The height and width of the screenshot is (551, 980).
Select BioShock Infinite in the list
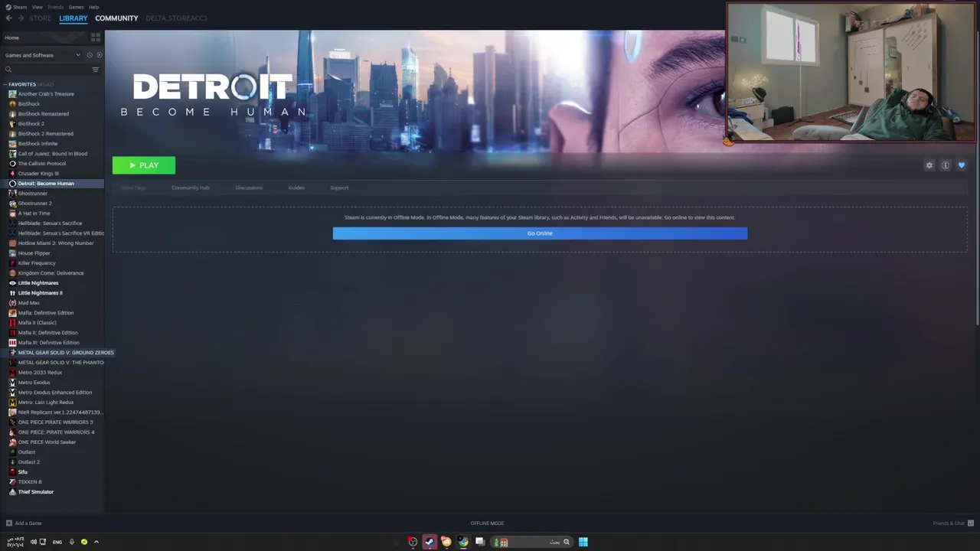38,144
